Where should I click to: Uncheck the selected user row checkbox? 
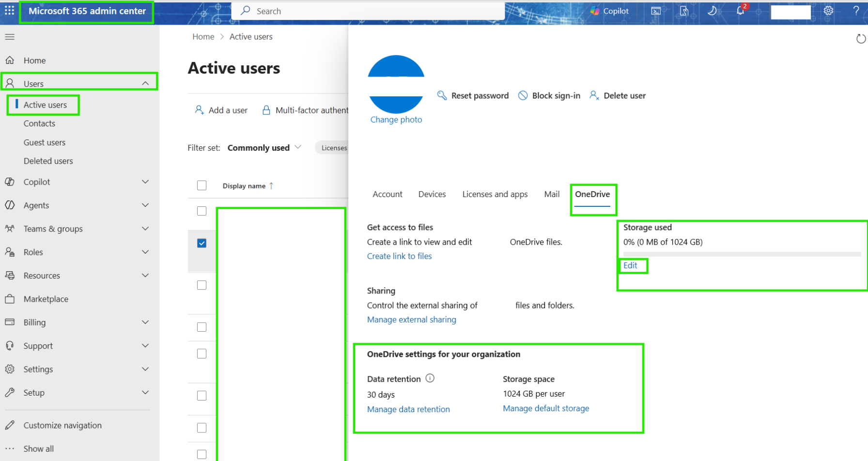[x=202, y=243]
